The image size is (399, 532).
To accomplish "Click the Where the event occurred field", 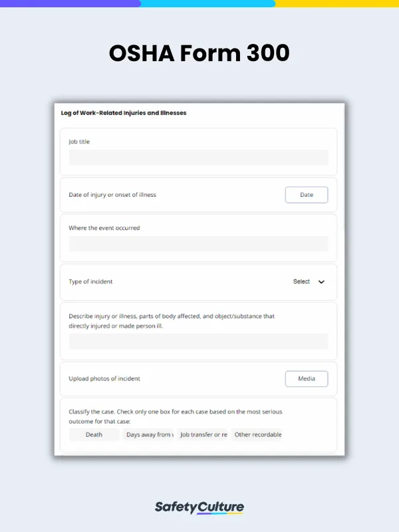I will click(198, 243).
